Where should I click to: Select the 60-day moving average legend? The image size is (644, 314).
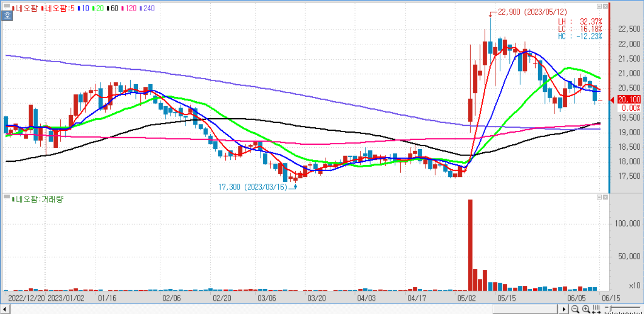click(x=112, y=8)
